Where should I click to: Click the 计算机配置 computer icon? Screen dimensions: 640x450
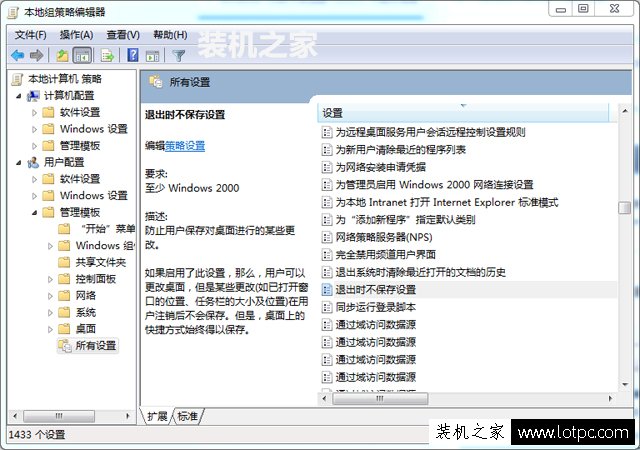tap(33, 96)
